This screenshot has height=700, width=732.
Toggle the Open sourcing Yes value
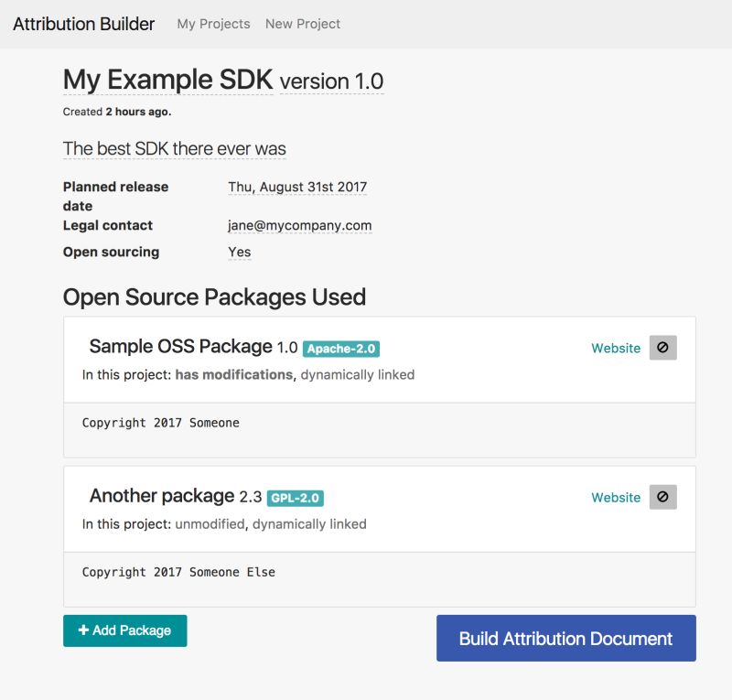pyautogui.click(x=239, y=252)
